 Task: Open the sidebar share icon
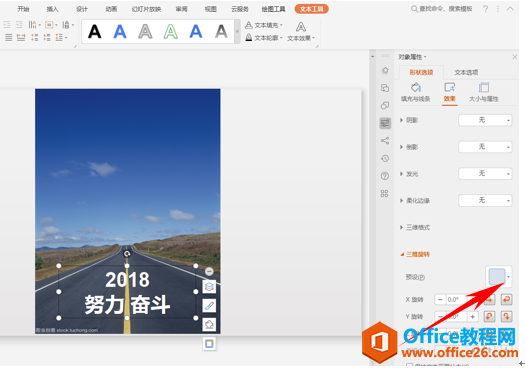click(x=385, y=141)
